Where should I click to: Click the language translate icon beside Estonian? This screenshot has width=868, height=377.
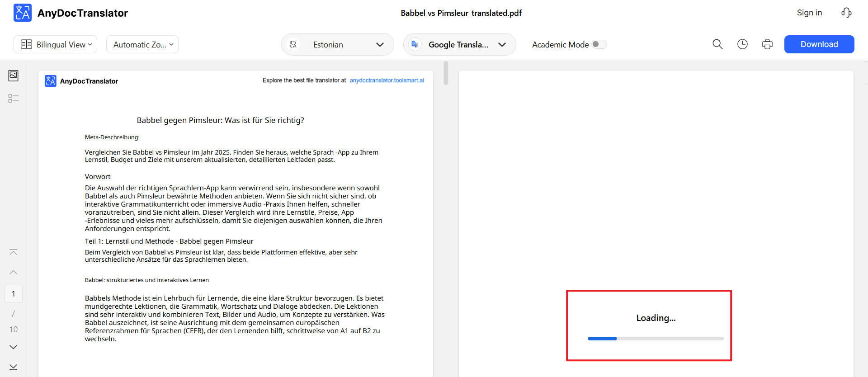tap(293, 44)
